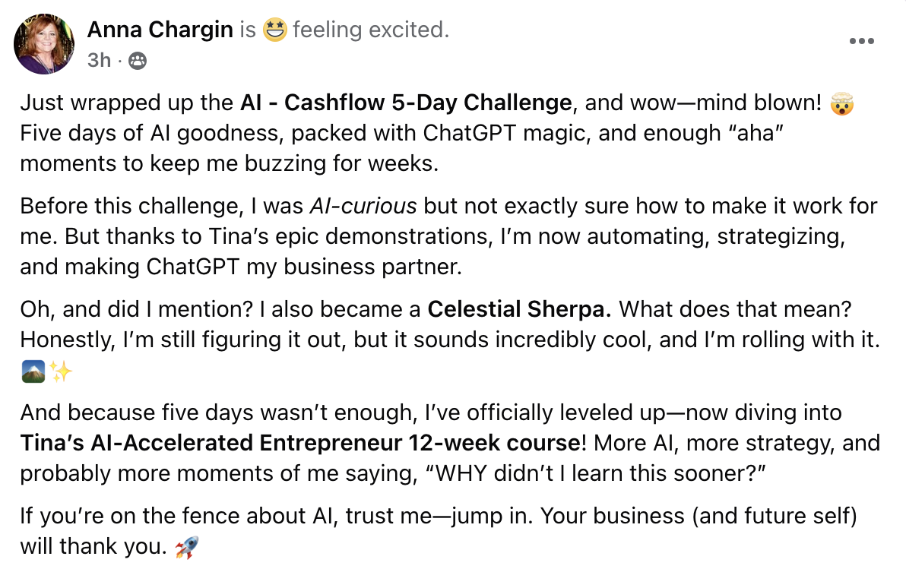Click the mountain emoji in the post
906x588 pixels.
(33, 371)
